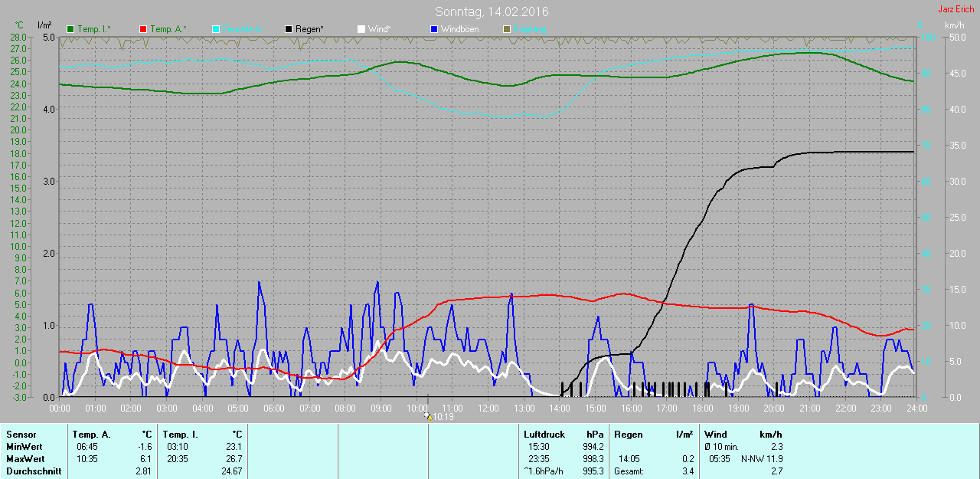Click the Luftdruck column header
Image resolution: width=980 pixels, height=479 pixels.
(543, 435)
